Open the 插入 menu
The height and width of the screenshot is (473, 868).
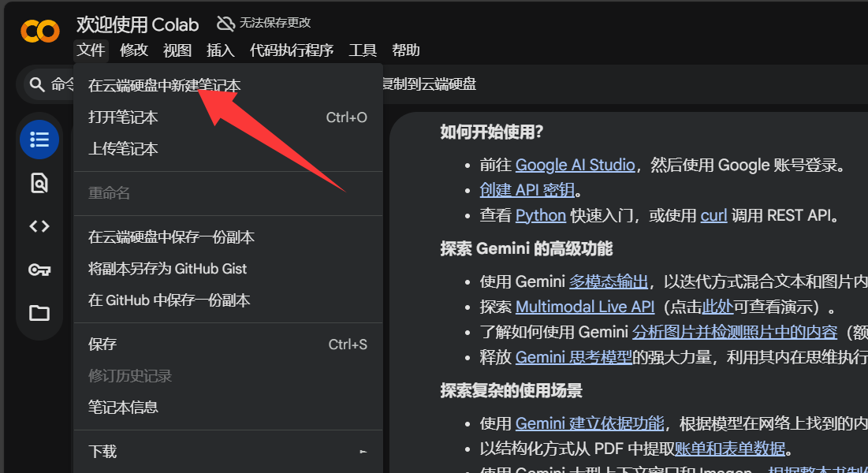220,50
